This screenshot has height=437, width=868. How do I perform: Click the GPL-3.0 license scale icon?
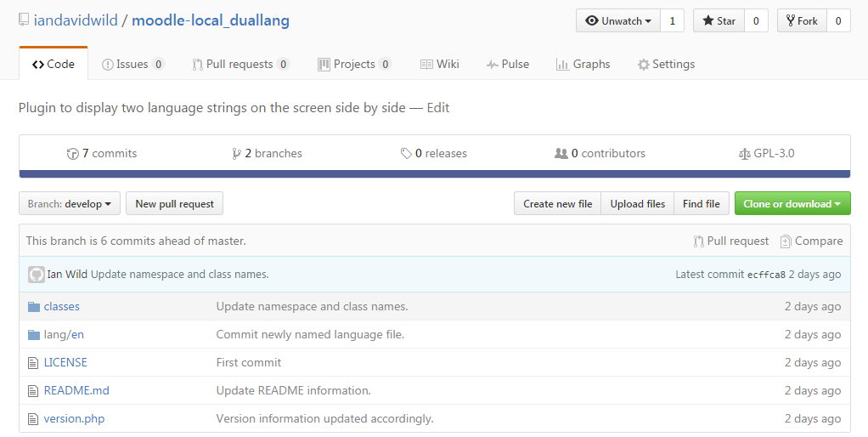coord(745,154)
